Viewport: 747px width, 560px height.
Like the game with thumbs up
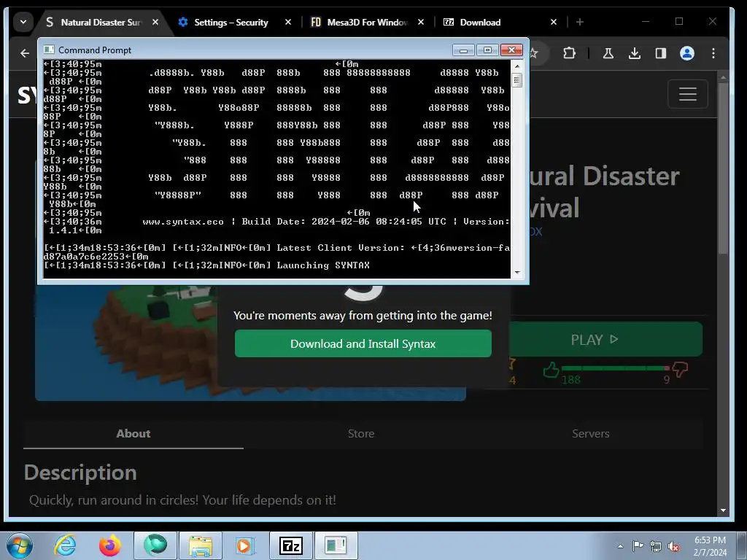(x=551, y=370)
